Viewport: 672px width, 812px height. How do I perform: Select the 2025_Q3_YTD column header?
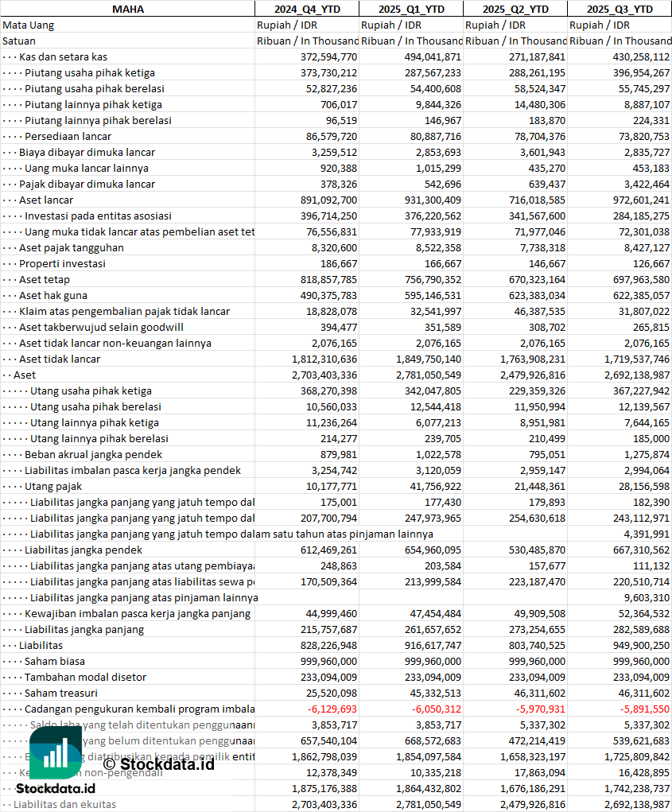point(620,9)
